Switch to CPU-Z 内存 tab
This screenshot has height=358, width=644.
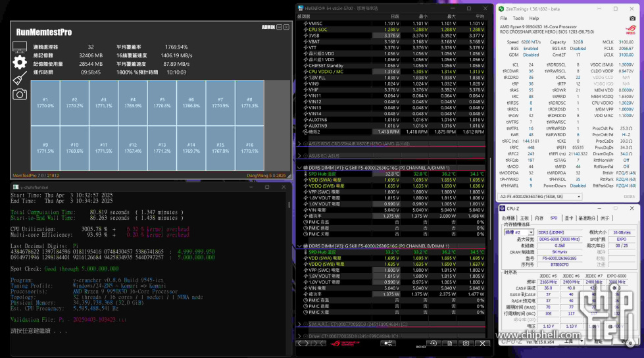pos(539,218)
